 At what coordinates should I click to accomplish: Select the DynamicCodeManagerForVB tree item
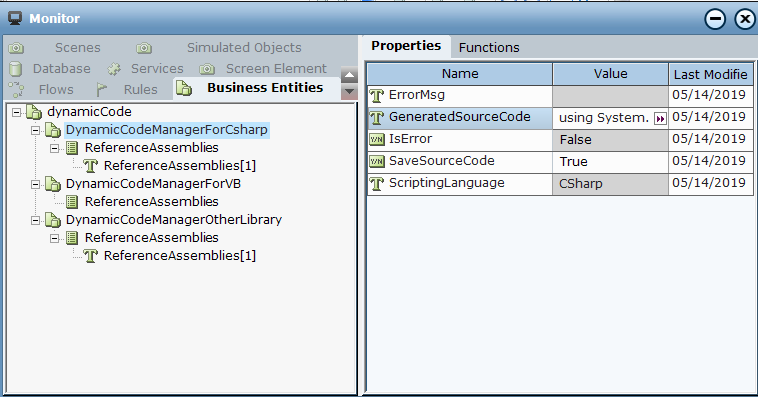pyautogui.click(x=153, y=184)
